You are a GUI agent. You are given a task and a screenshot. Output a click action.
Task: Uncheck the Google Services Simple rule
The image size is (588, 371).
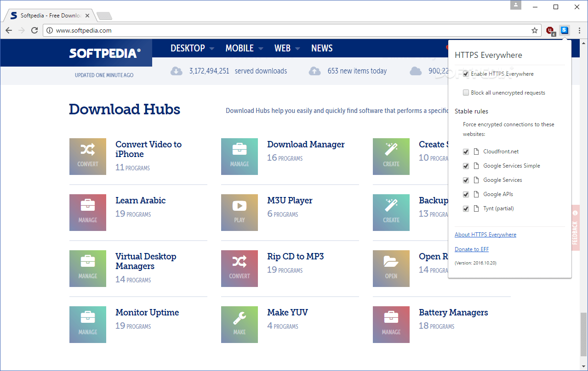466,166
